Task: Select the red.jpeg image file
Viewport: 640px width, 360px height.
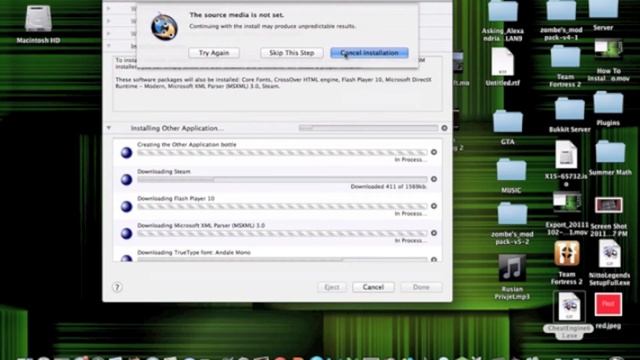Action: click(608, 304)
